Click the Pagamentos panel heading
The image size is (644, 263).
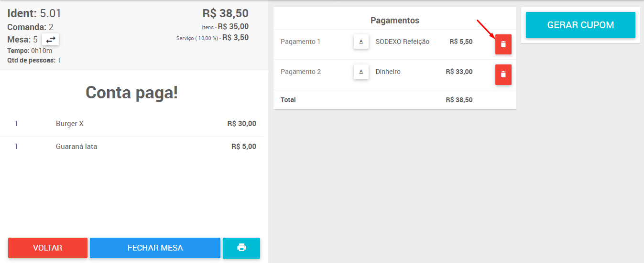(395, 21)
